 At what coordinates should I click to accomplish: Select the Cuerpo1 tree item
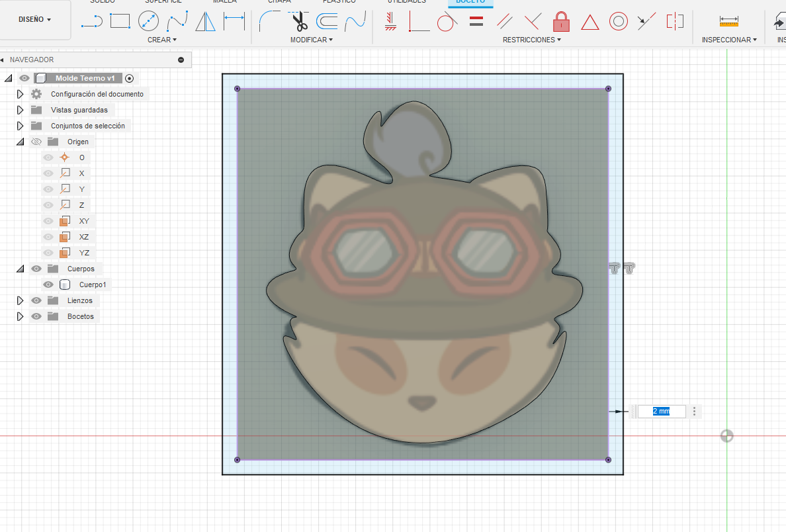coord(93,285)
